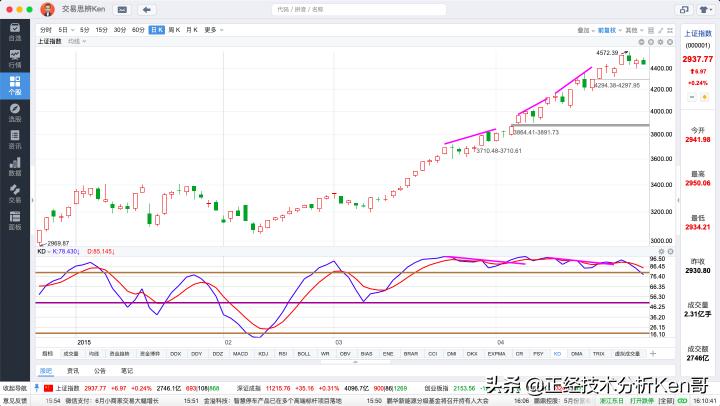This screenshot has width=720, height=406.
Task: Select the 15分 period
Action: tap(101, 30)
